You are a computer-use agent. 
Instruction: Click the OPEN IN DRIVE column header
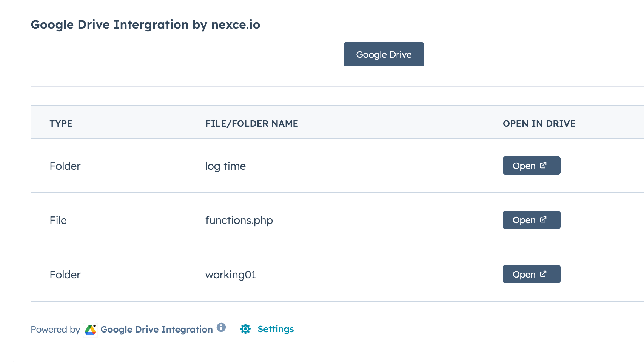click(x=539, y=124)
